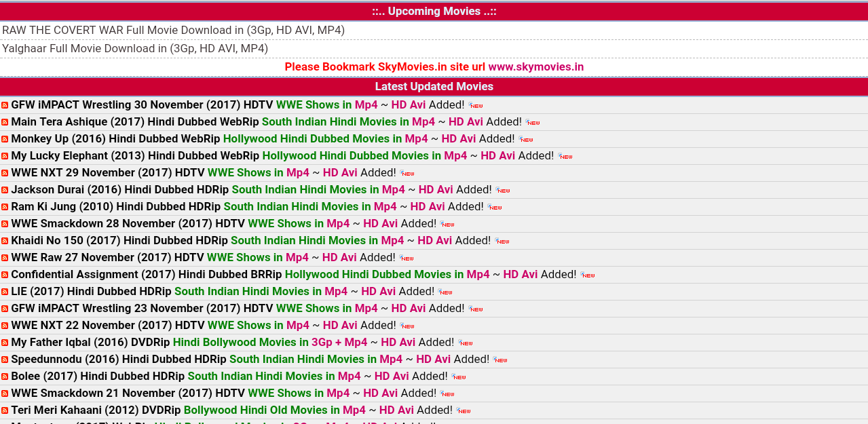The height and width of the screenshot is (424, 868).
Task: Click 'Mp4' on the Monkey Up row
Action: tap(417, 139)
